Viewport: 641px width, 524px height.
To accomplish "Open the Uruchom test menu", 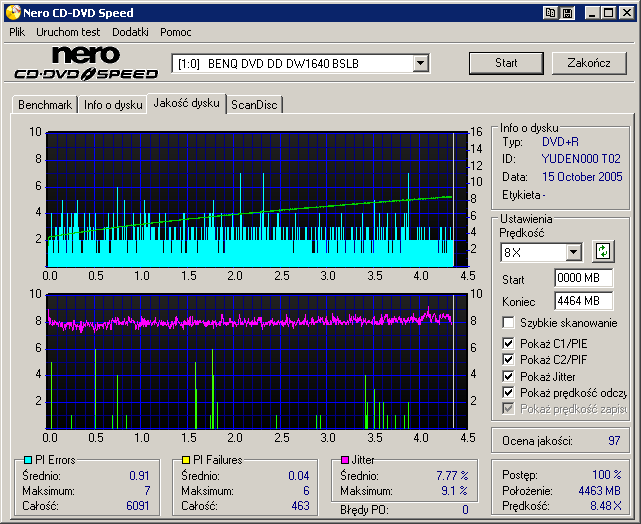I will point(68,32).
